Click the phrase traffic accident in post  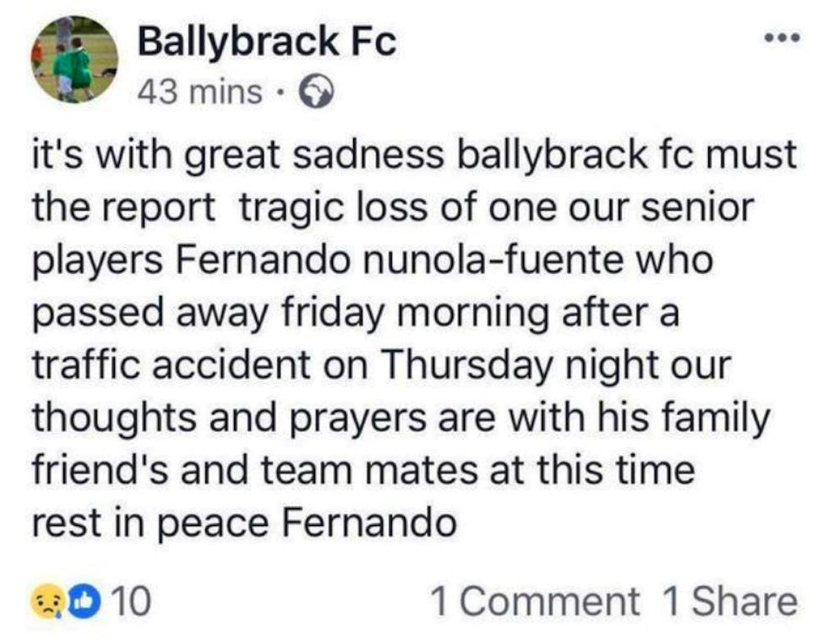pos(172,364)
